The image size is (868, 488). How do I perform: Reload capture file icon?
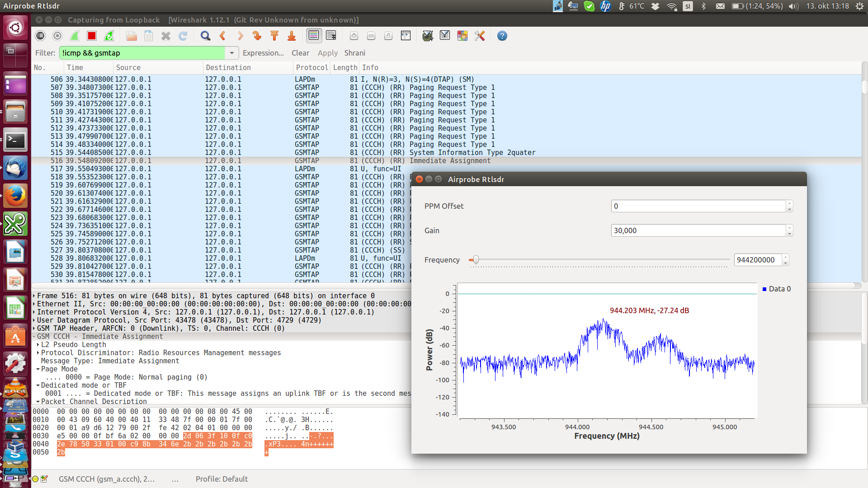[x=183, y=36]
